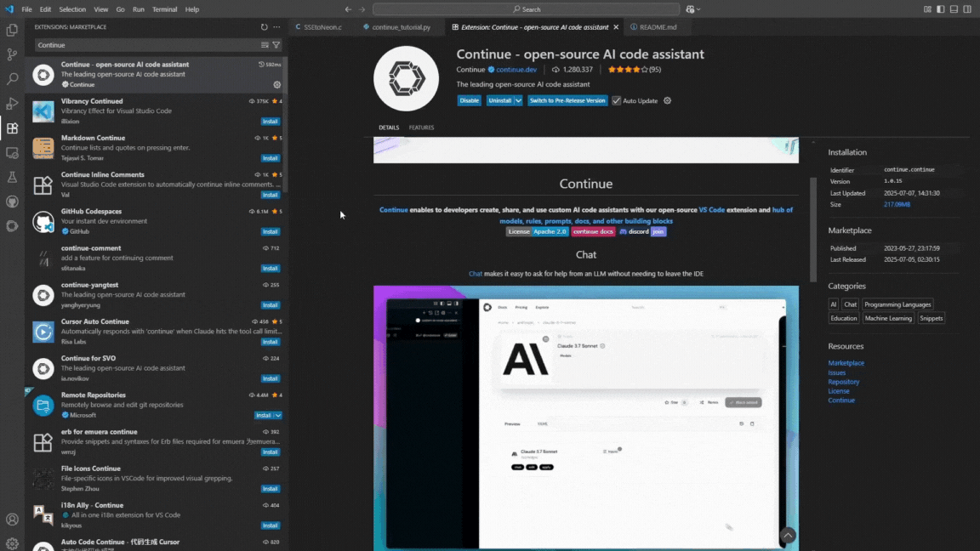This screenshot has width=980, height=551.
Task: Open the Repository link under Resources
Action: [x=843, y=382]
